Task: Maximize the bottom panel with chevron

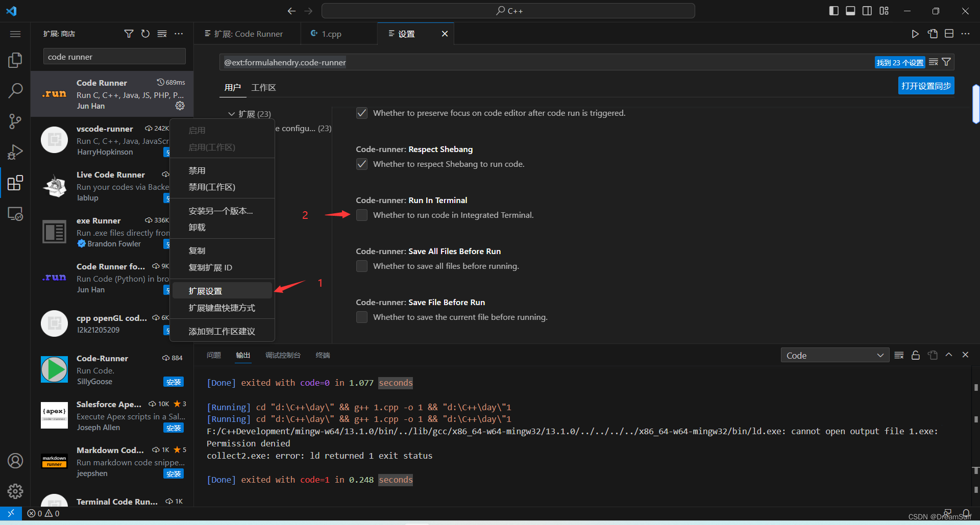Action: 949,355
